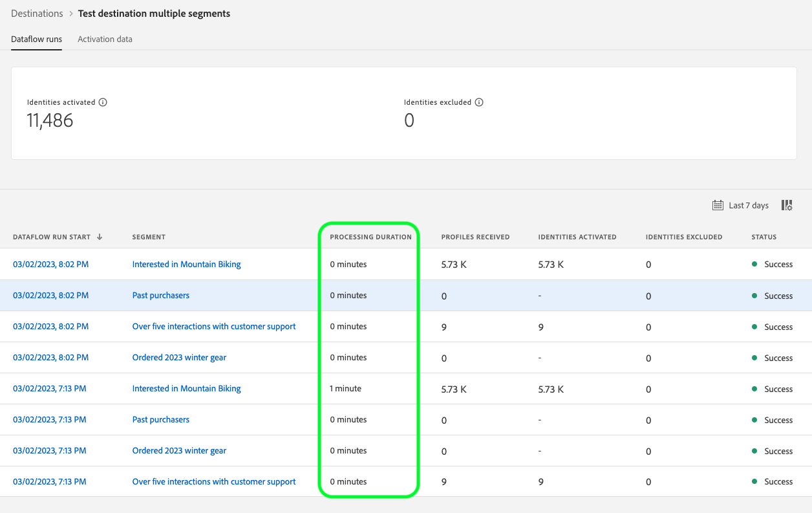The height and width of the screenshot is (513, 812).
Task: Go back to Destinations breadcrumb
Action: 37,13
